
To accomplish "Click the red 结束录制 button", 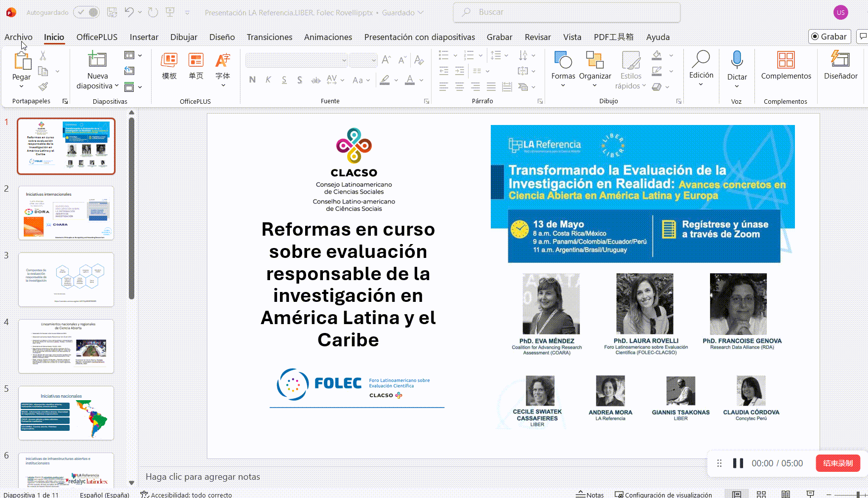I will coord(838,463).
